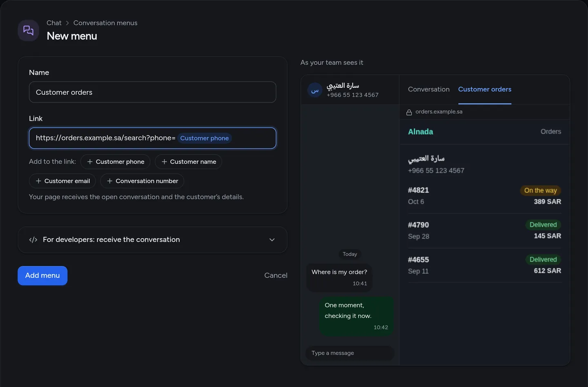Click the 389 SAR amount
Viewport: 588px width, 387px height.
(x=548, y=202)
